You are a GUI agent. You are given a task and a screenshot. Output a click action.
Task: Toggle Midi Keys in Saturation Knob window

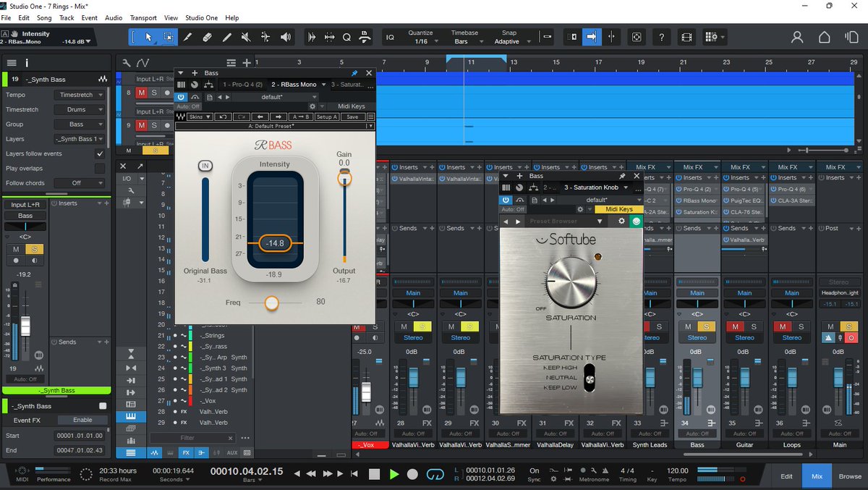[618, 209]
